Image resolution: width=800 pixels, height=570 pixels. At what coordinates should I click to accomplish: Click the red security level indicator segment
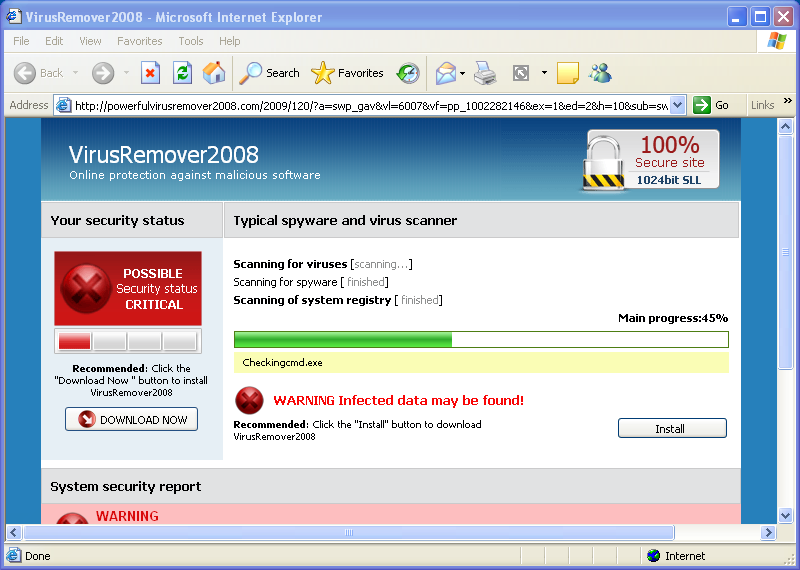click(x=74, y=340)
